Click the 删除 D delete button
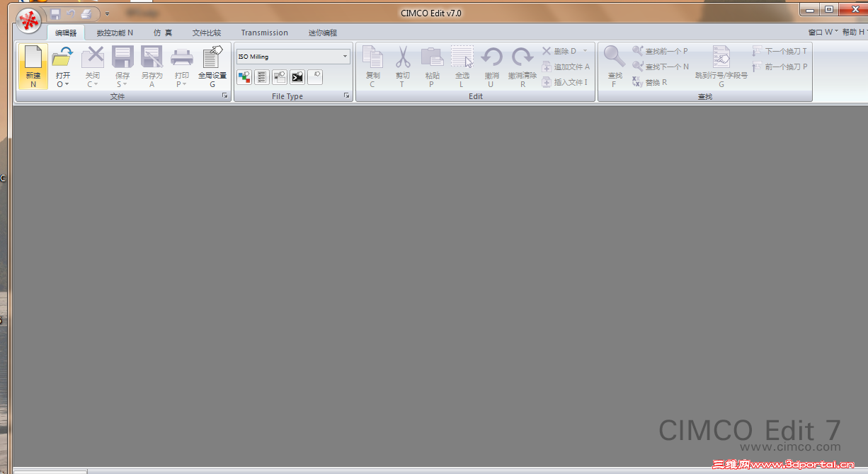868x474 pixels. pos(560,51)
